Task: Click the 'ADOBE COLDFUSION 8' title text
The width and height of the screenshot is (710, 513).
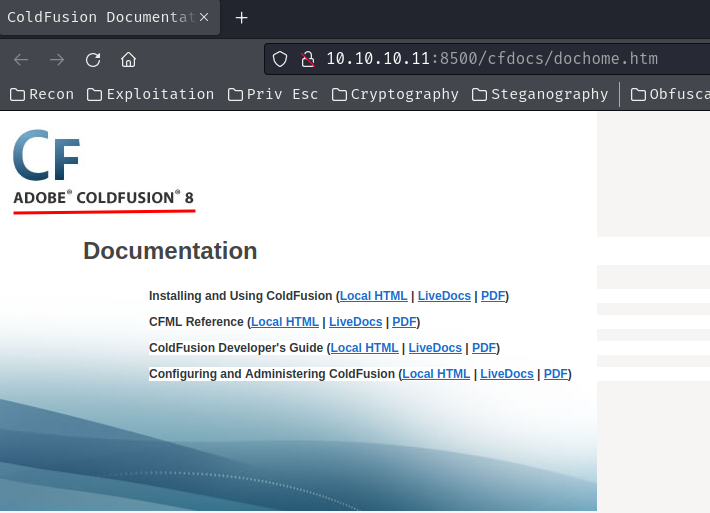Action: 104,198
